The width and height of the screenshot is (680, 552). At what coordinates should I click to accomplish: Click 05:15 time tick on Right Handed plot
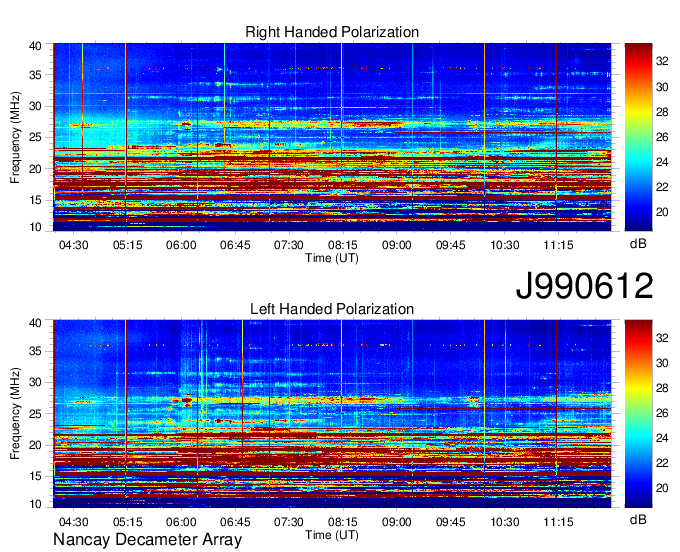(128, 245)
